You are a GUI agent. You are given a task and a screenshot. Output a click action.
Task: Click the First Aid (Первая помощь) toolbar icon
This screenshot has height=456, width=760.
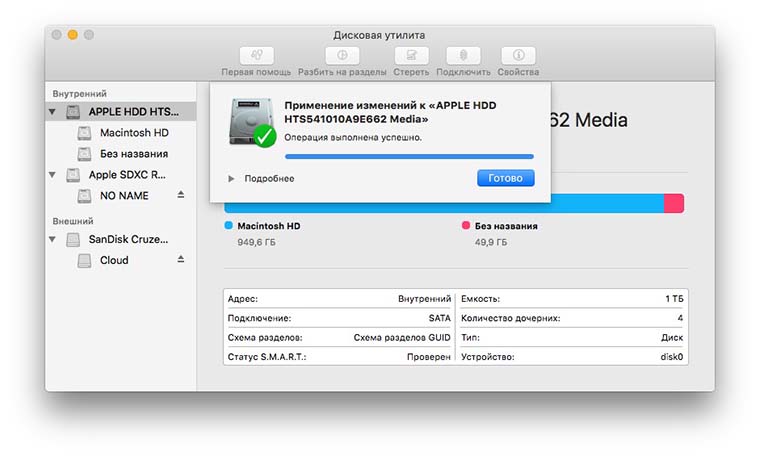[x=256, y=55]
